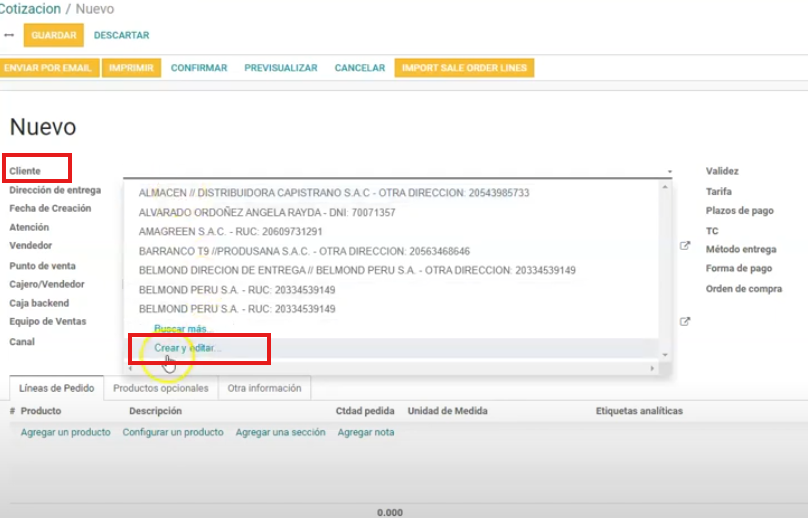Choose Belmond Direcion de Entrega option
The image size is (808, 518).
click(357, 270)
